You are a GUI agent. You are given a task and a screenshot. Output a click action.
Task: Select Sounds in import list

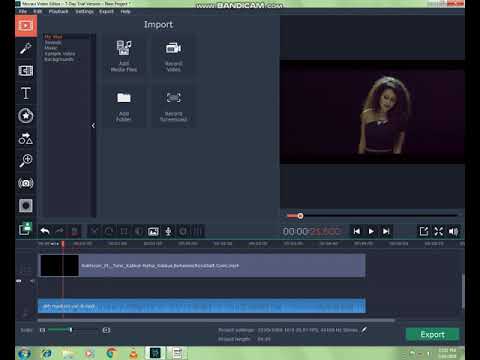pyautogui.click(x=53, y=42)
